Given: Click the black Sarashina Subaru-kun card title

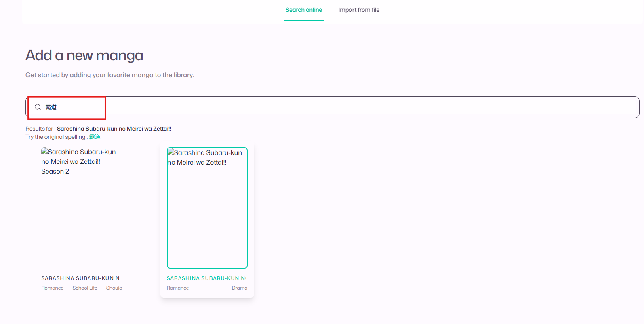Looking at the screenshot, I should click(x=80, y=278).
